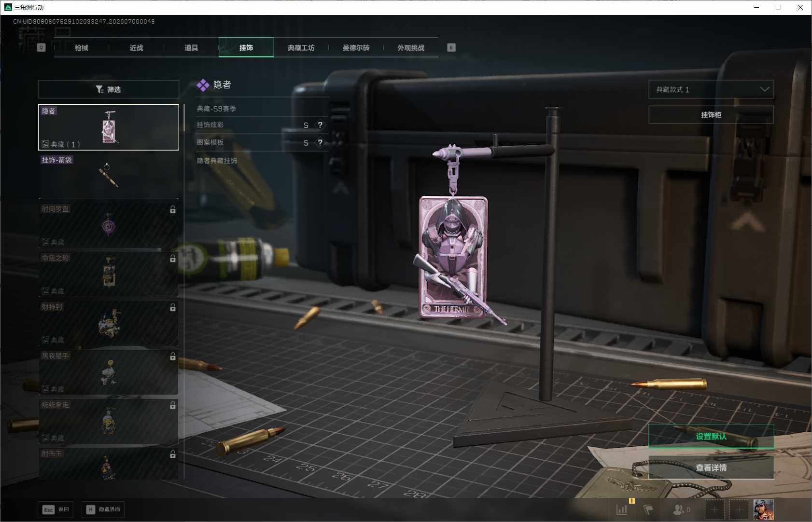Click the filter funnel icon 筛选
This screenshot has height=522, width=812.
coord(99,89)
